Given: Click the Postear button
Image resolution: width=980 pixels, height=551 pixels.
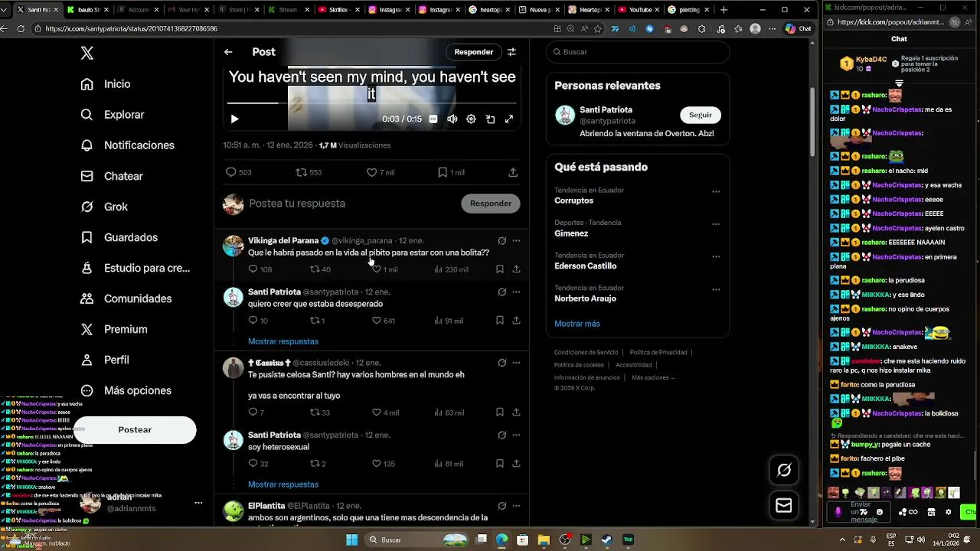Looking at the screenshot, I should coord(135,430).
